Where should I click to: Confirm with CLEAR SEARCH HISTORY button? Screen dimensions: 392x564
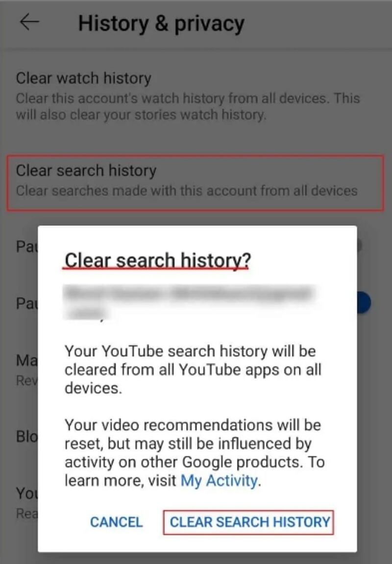click(248, 522)
